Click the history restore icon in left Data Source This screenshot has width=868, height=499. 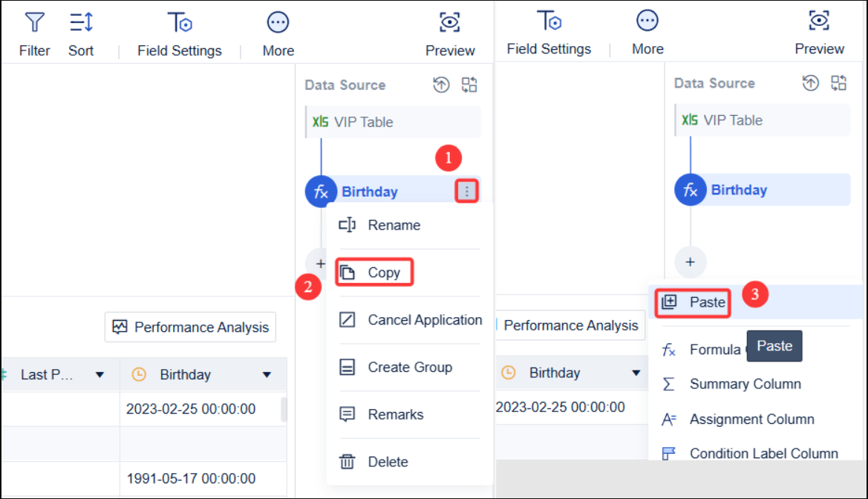click(x=441, y=85)
